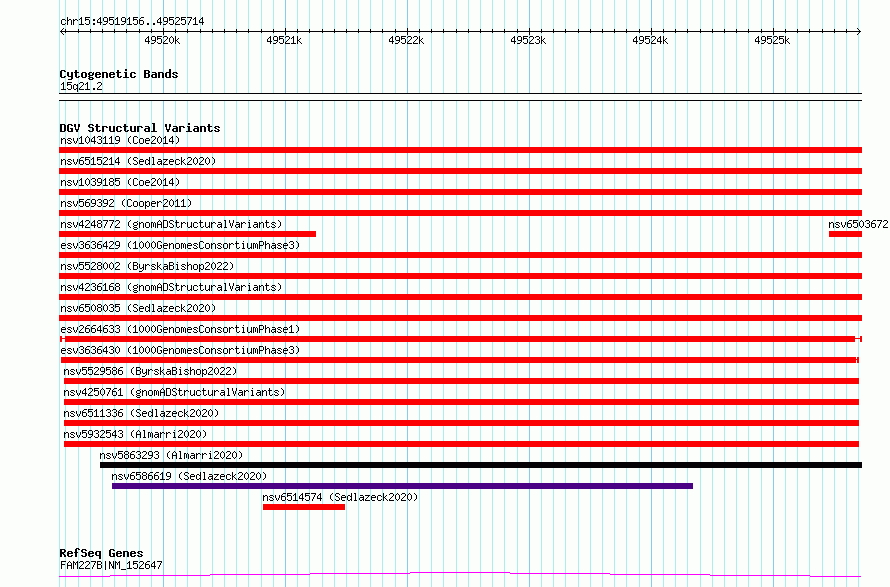This screenshot has width=890, height=587.
Task: Click the chr15:49519156..49525714 coordinate label
Action: 132,21
